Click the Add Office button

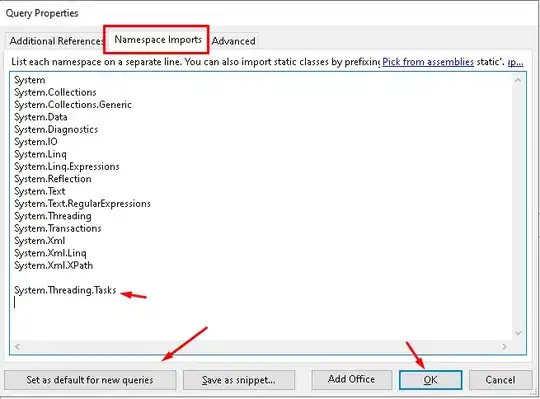[x=351, y=379]
